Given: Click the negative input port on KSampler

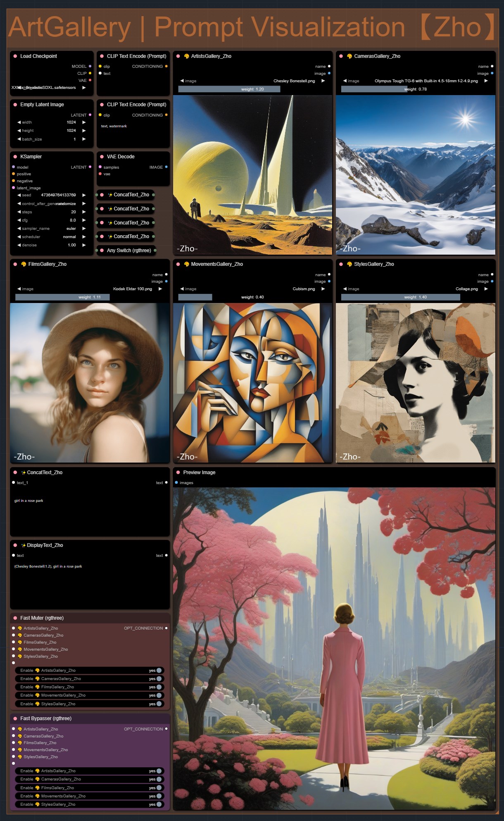Looking at the screenshot, I should click(14, 181).
